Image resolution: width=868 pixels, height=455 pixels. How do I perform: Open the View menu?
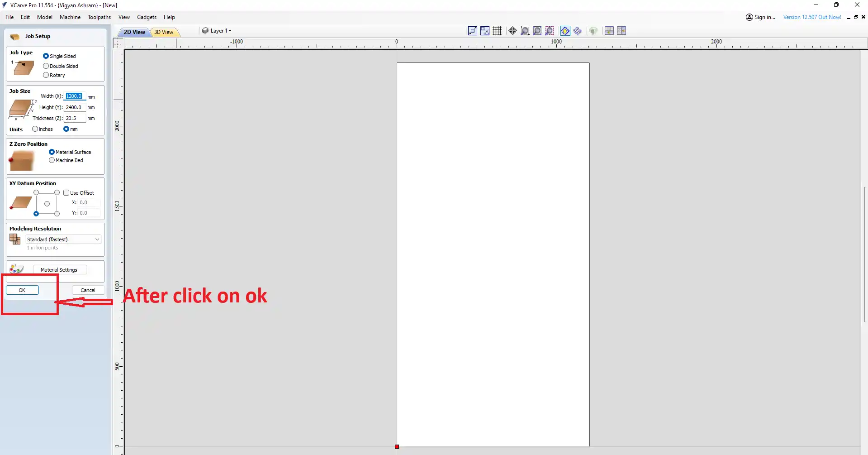[124, 17]
